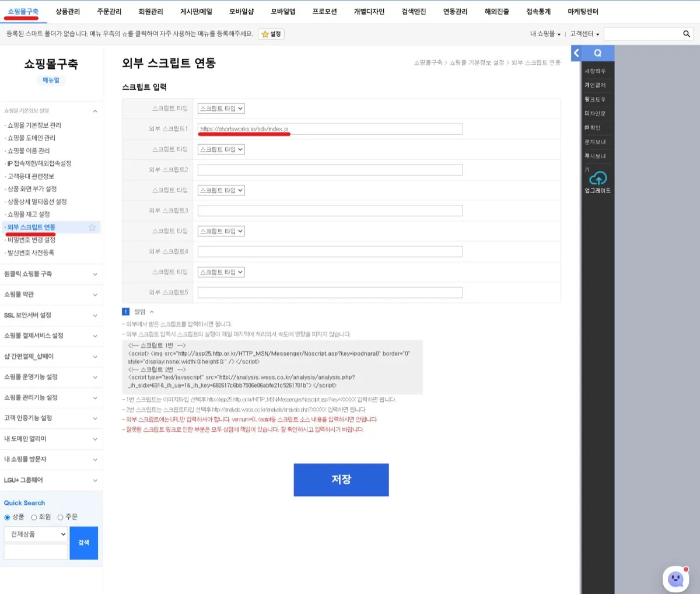Click the 매뉴얼 button under 쇼핑몰구축
The height and width of the screenshot is (594, 700).
51,81
